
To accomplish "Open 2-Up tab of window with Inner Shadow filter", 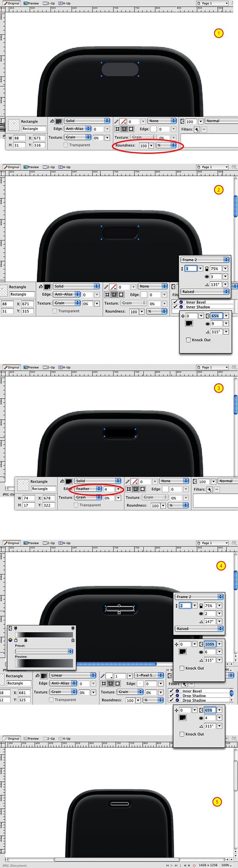I will [x=49, y=167].
